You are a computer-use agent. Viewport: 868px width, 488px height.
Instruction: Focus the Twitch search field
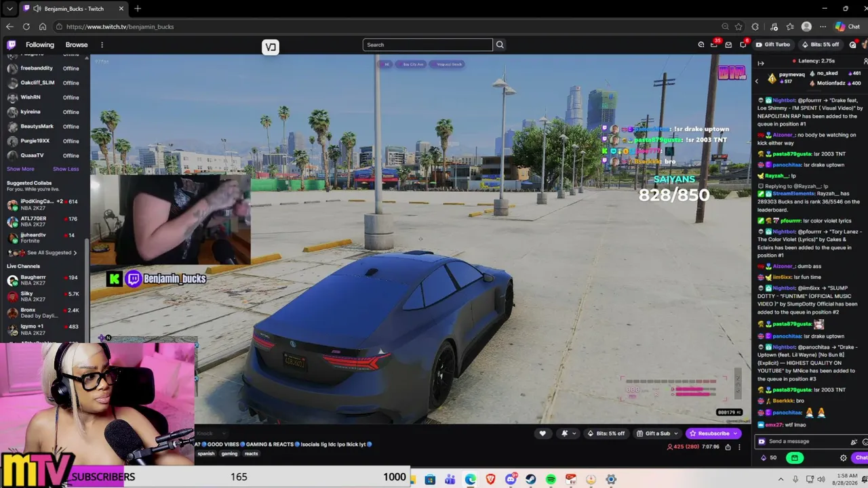coord(427,45)
